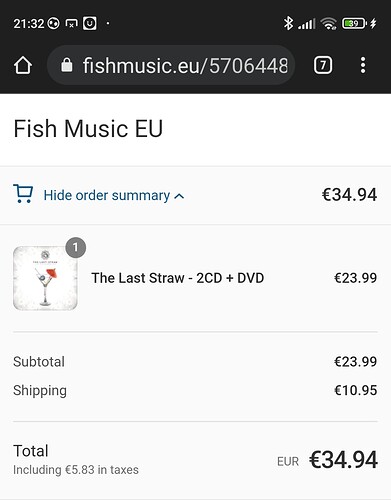Tap the Bluetooth status icon
391x500 pixels.
pos(288,23)
